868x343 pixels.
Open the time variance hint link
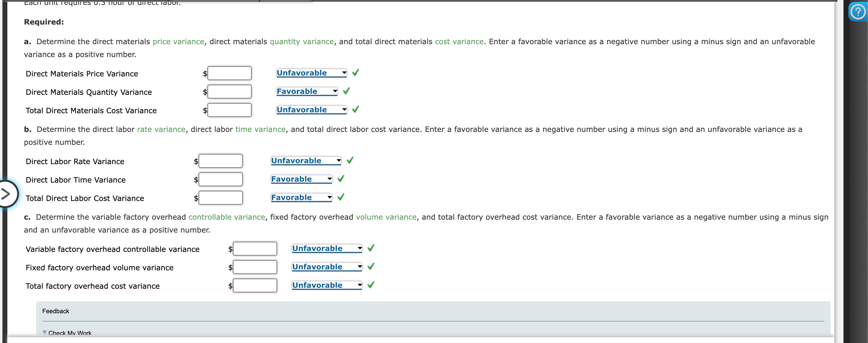click(x=260, y=129)
